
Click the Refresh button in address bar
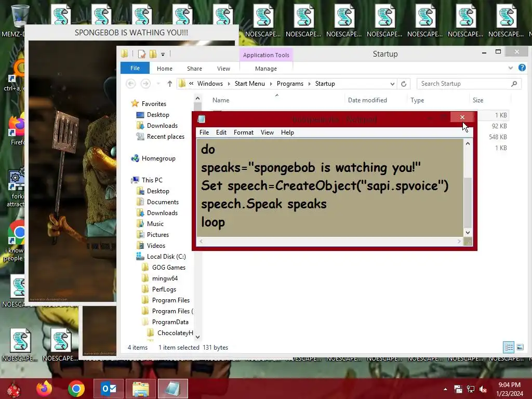click(x=403, y=84)
